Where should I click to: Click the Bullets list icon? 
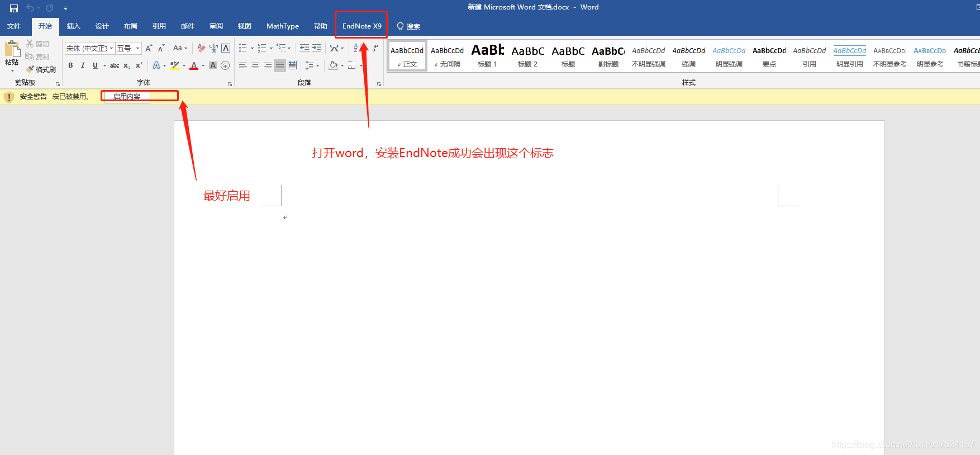(x=242, y=48)
